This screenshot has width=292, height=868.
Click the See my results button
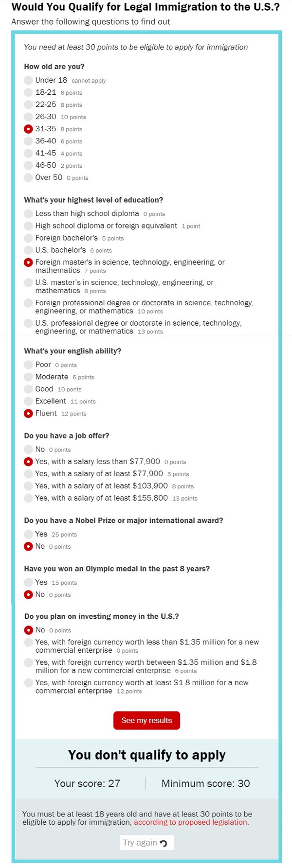point(146,720)
